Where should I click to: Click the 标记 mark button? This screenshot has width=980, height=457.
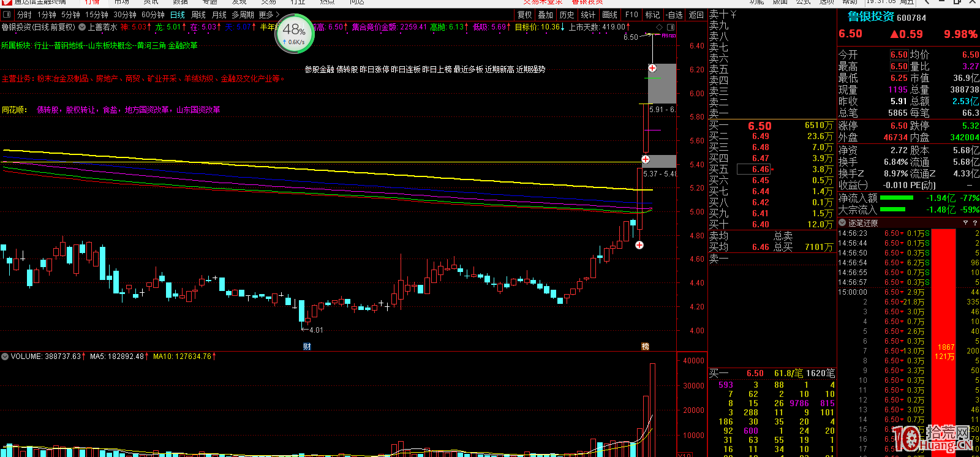652,15
